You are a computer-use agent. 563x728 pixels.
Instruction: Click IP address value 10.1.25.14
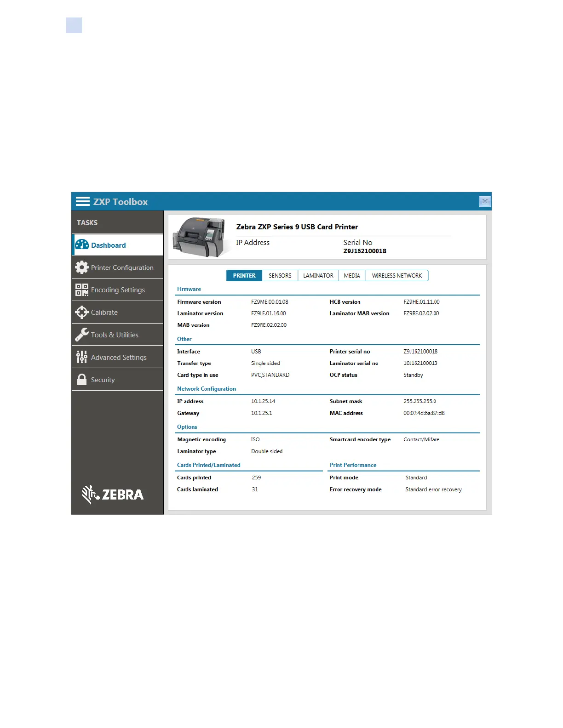(263, 401)
